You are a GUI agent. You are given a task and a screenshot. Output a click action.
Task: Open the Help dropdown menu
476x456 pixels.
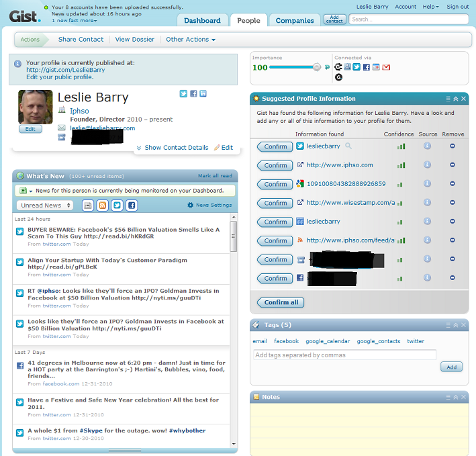[x=431, y=7]
